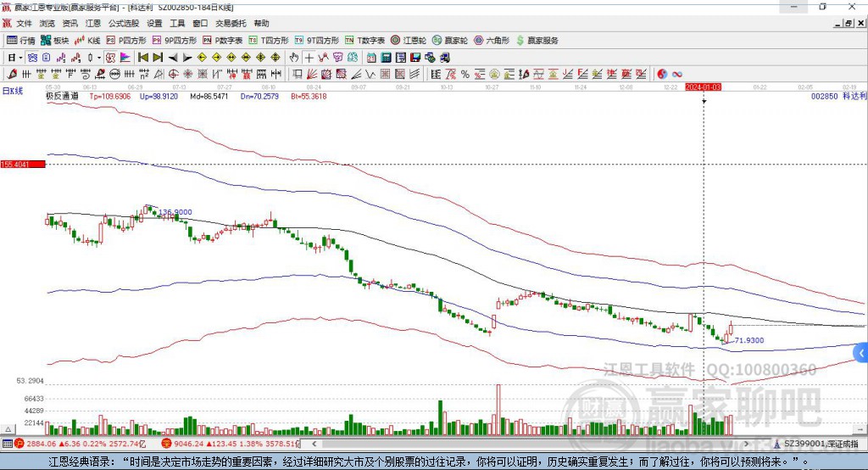
Task: Click the Shanghai index 2884.06 status
Action: [80, 444]
